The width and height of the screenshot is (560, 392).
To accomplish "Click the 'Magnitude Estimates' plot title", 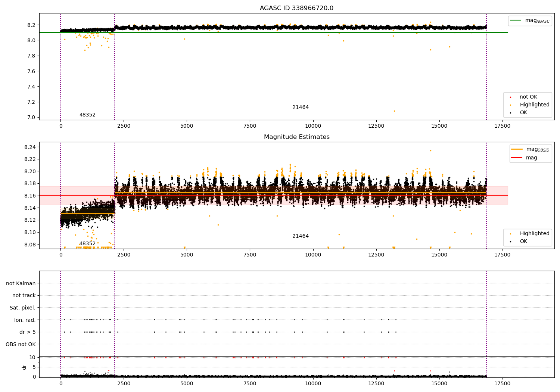I will coord(296,137).
